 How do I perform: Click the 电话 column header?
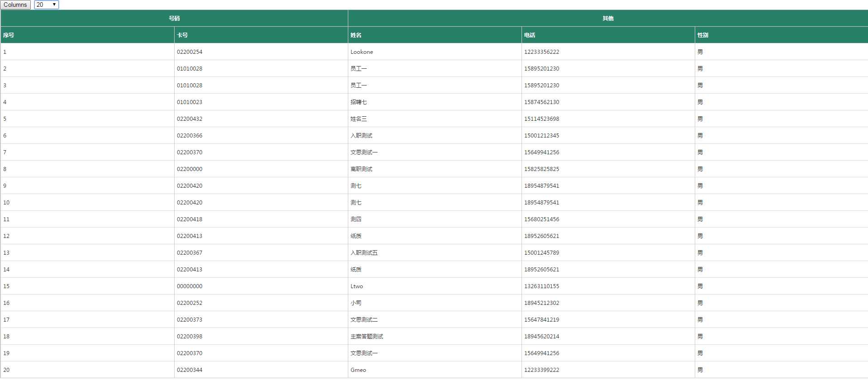pyautogui.click(x=608, y=35)
